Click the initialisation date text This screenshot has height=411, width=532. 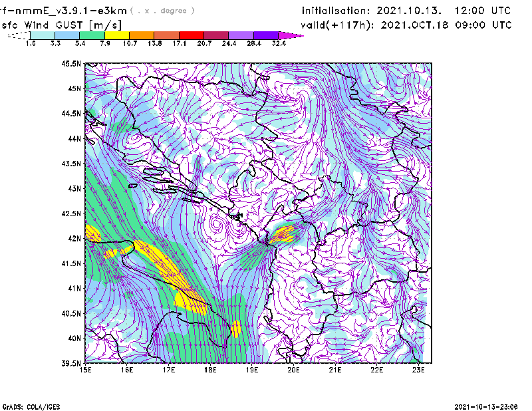406,11
